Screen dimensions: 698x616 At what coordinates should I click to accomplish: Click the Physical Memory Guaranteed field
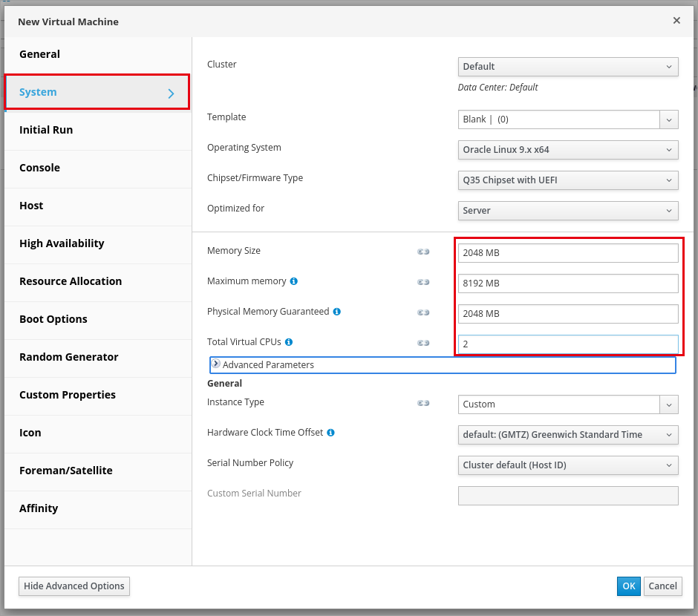pyautogui.click(x=568, y=314)
